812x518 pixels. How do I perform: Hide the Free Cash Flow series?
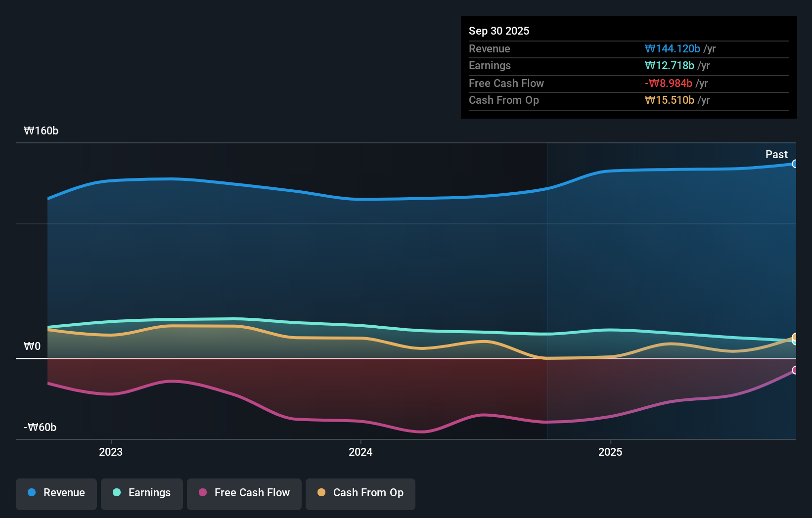[x=244, y=493]
